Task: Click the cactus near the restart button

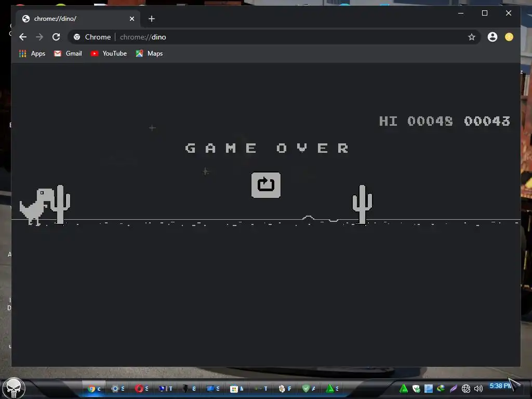Action: pos(362,204)
